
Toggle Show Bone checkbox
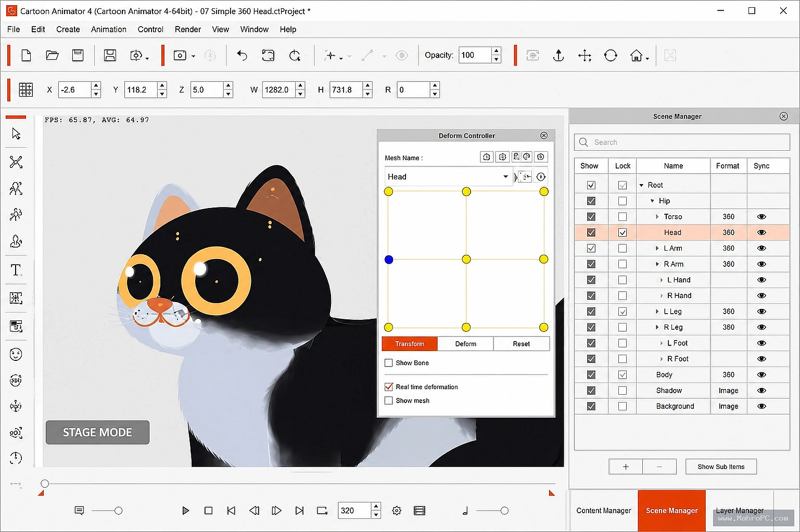point(388,363)
